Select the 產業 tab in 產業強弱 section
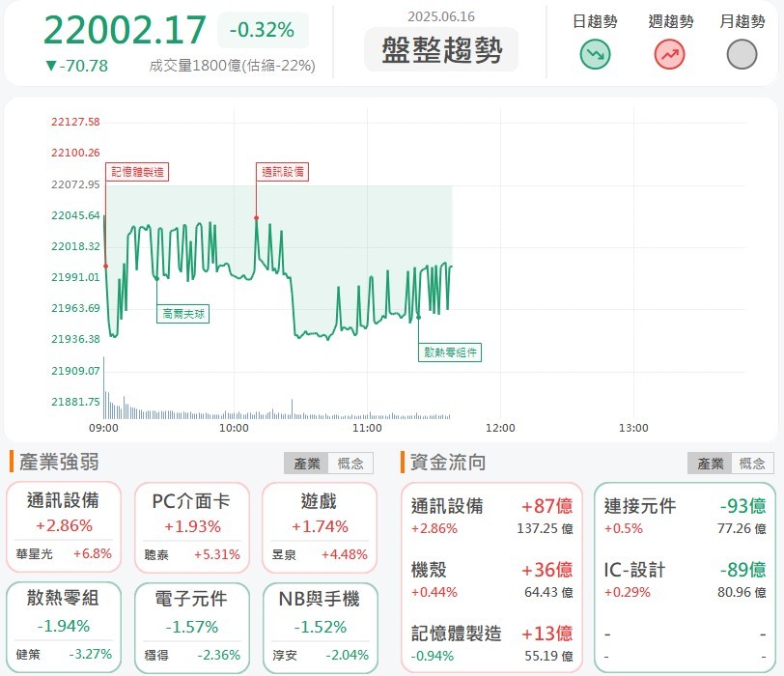 point(306,464)
